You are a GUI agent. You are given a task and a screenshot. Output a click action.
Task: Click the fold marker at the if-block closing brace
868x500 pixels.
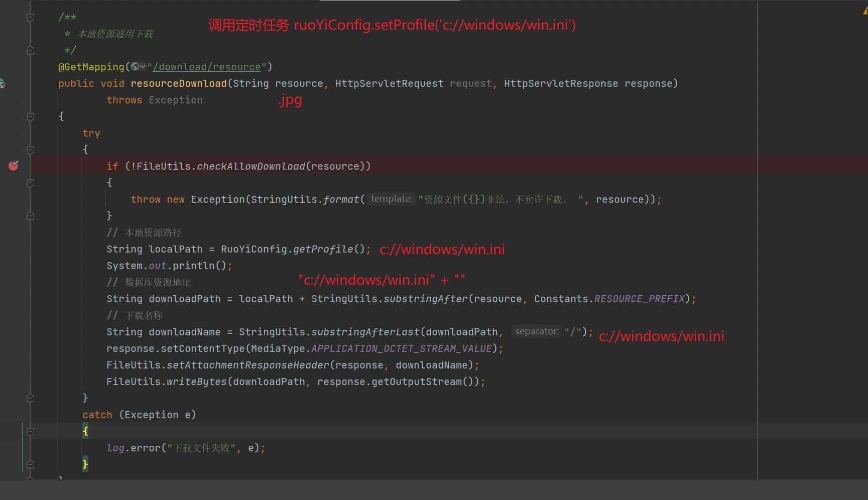click(x=30, y=216)
